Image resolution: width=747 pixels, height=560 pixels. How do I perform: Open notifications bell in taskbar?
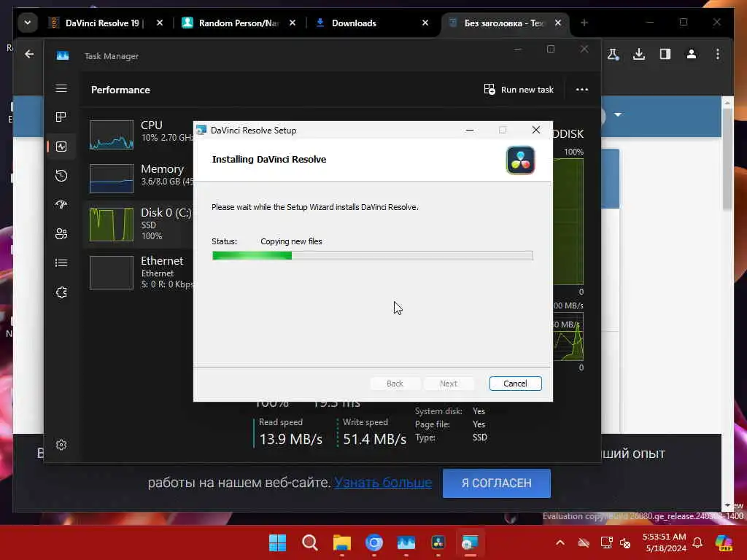click(697, 542)
